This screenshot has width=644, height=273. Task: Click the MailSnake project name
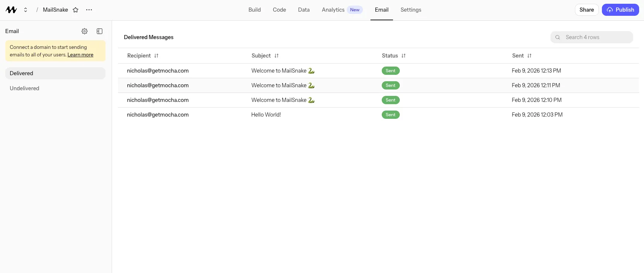click(x=55, y=10)
